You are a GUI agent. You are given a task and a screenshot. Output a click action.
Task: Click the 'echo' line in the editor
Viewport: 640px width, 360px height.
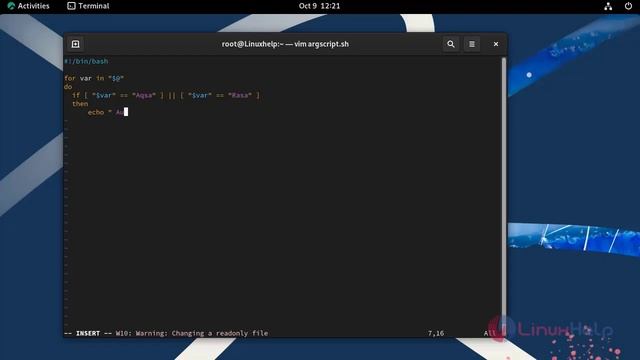(108, 112)
